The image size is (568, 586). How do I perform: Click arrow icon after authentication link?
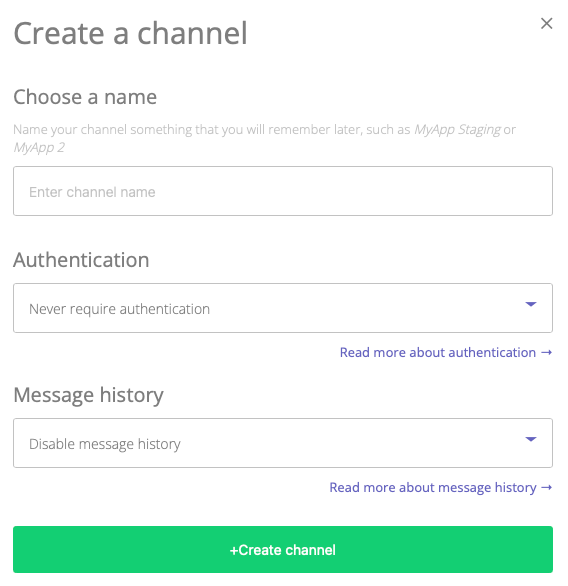547,352
